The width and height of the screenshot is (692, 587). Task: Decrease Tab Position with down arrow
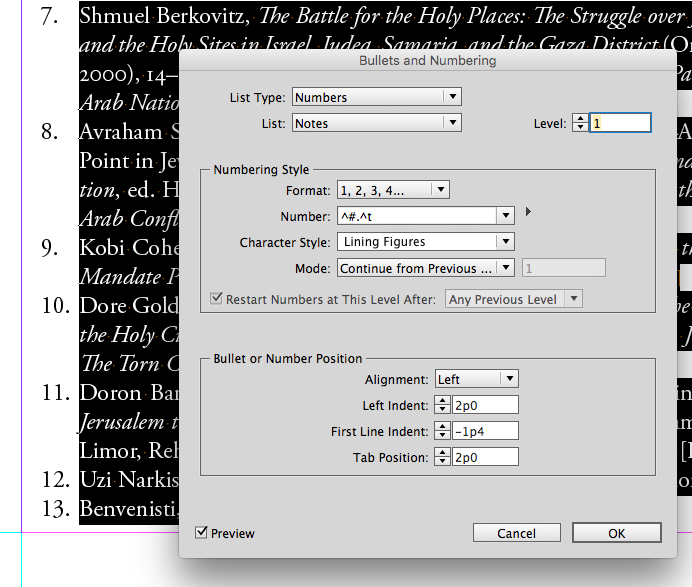pyautogui.click(x=442, y=462)
